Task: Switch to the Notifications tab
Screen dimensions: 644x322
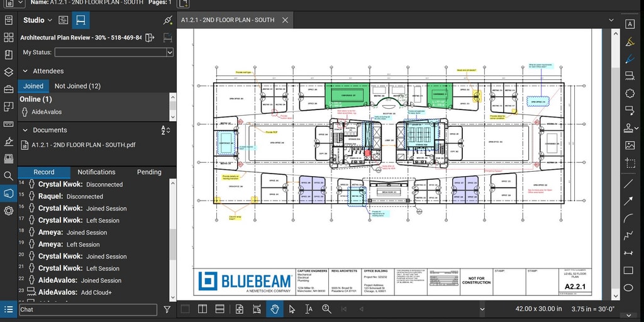Action: coord(96,172)
